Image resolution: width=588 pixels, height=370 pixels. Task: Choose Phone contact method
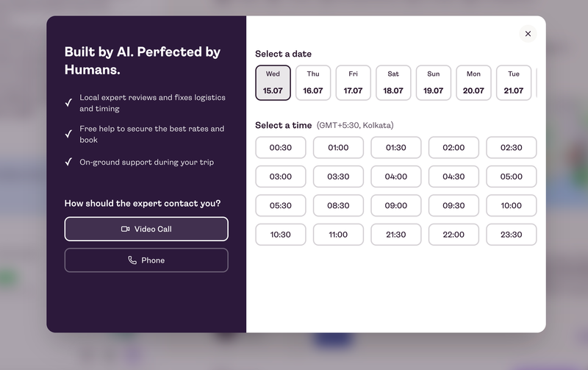click(x=146, y=260)
